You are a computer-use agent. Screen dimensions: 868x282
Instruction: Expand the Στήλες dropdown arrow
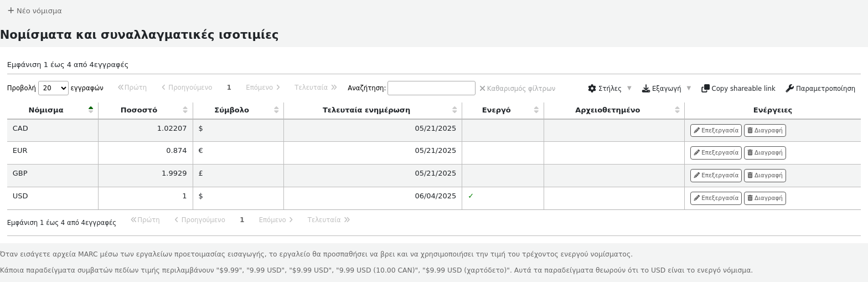(629, 88)
